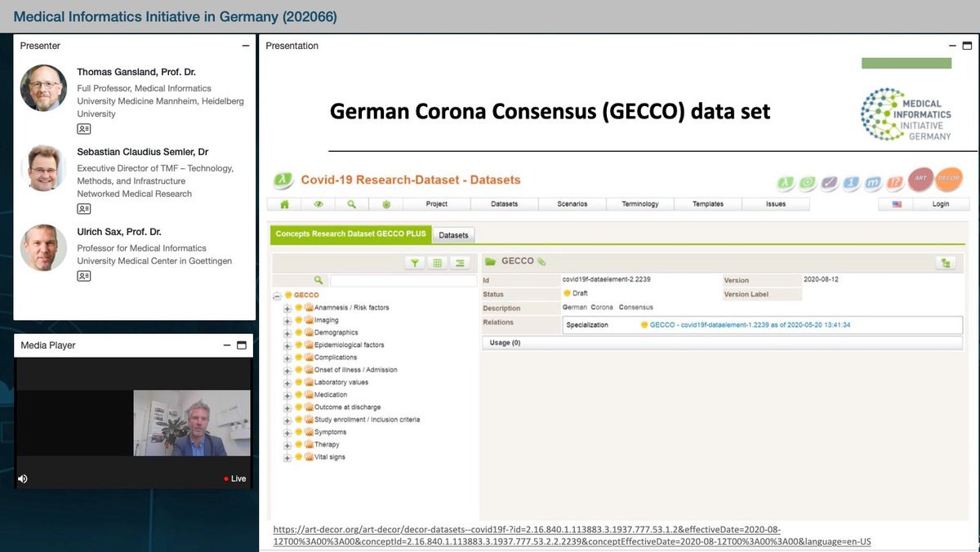Click the green search icon beside tree search field
The width and height of the screenshot is (980, 552).
tap(319, 280)
